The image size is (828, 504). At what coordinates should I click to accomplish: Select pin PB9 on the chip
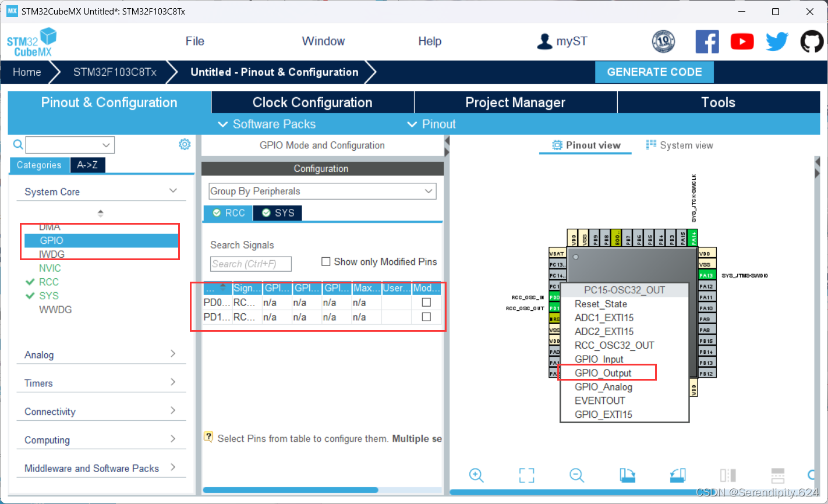pos(595,238)
